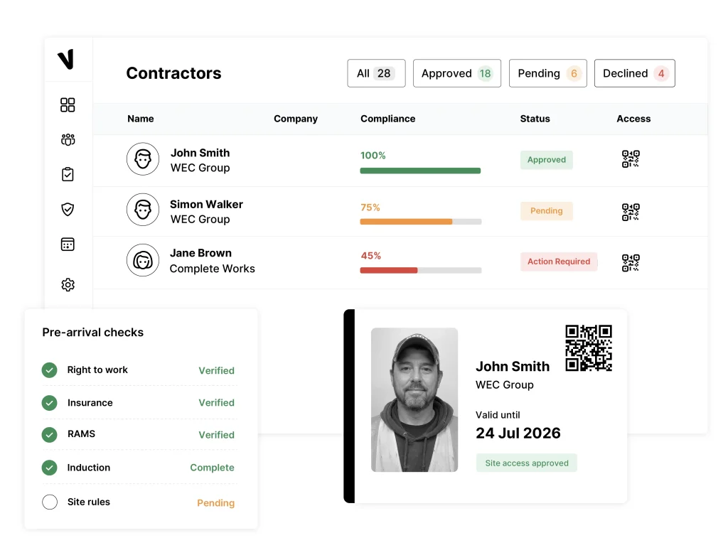Click the Verified status next to Insurance

pos(216,403)
